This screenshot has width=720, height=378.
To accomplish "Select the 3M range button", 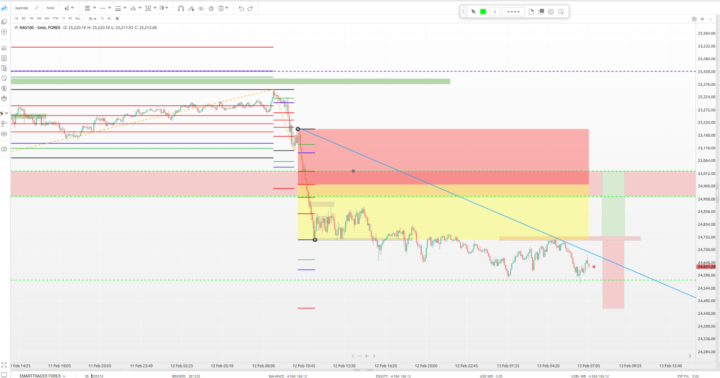I will click(x=39, y=18).
